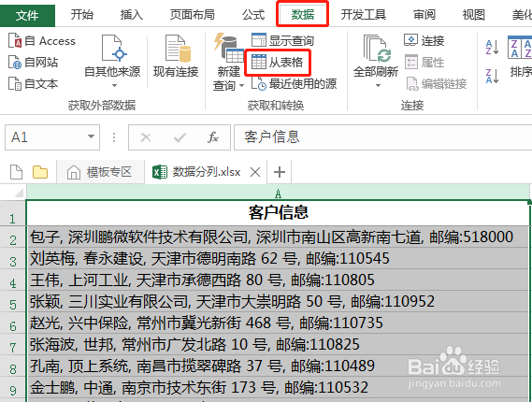Select row 8 header

(13, 366)
